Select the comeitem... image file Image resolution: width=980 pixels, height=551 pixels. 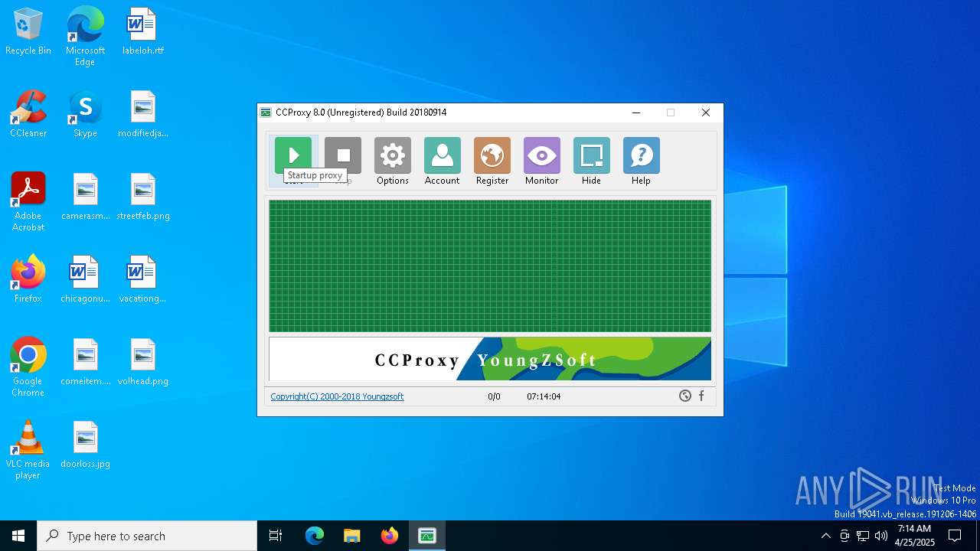pos(85,363)
